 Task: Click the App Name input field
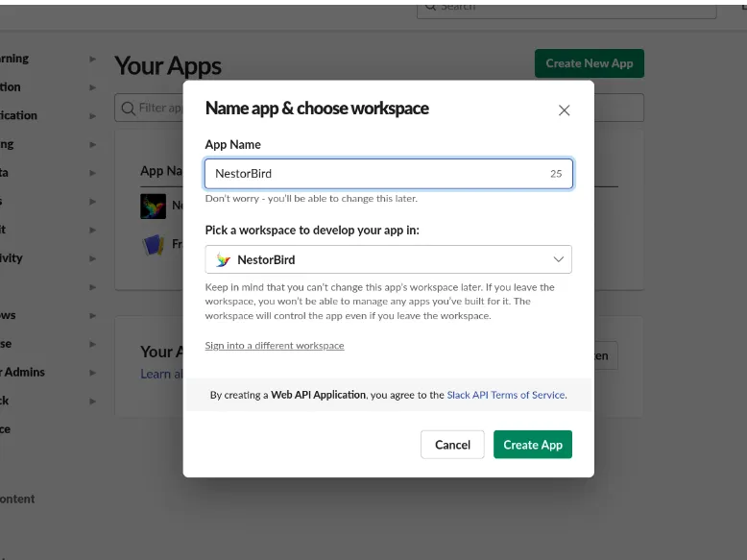click(388, 174)
